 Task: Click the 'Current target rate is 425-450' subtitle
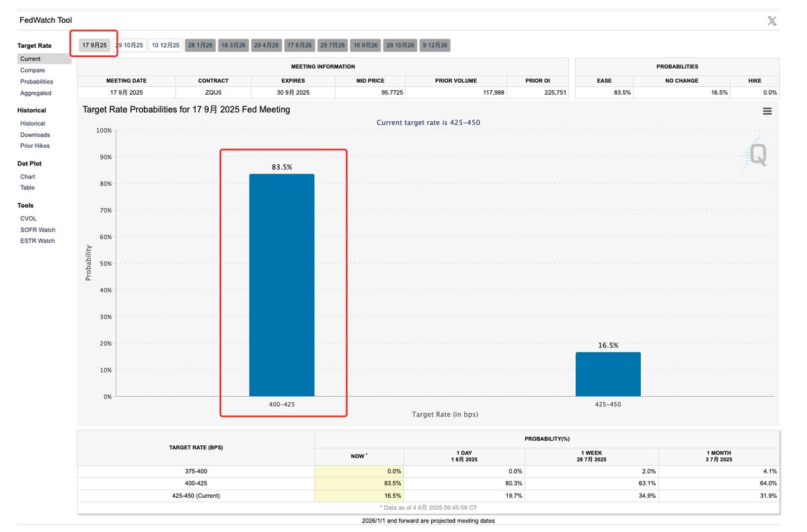(x=428, y=122)
